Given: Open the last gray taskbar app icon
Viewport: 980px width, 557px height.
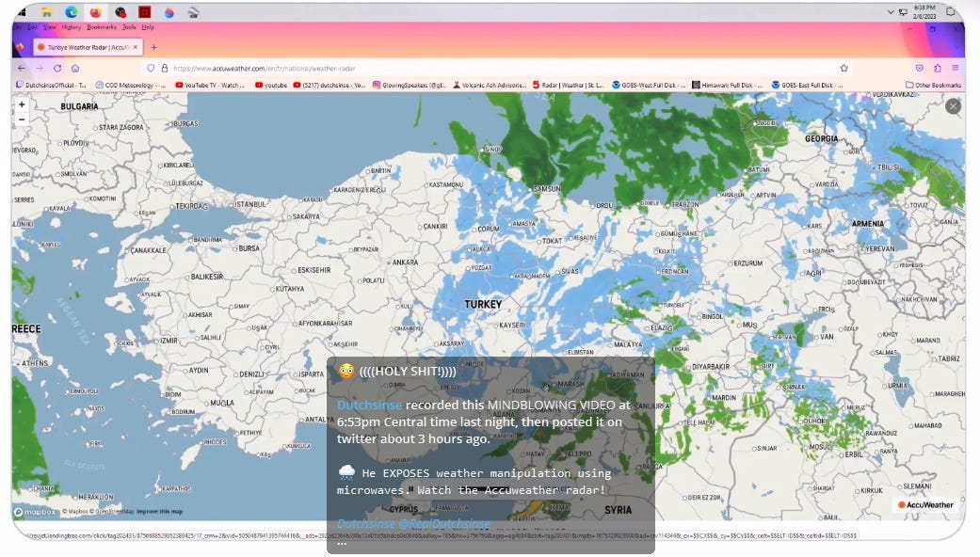Looking at the screenshot, I should point(194,12).
